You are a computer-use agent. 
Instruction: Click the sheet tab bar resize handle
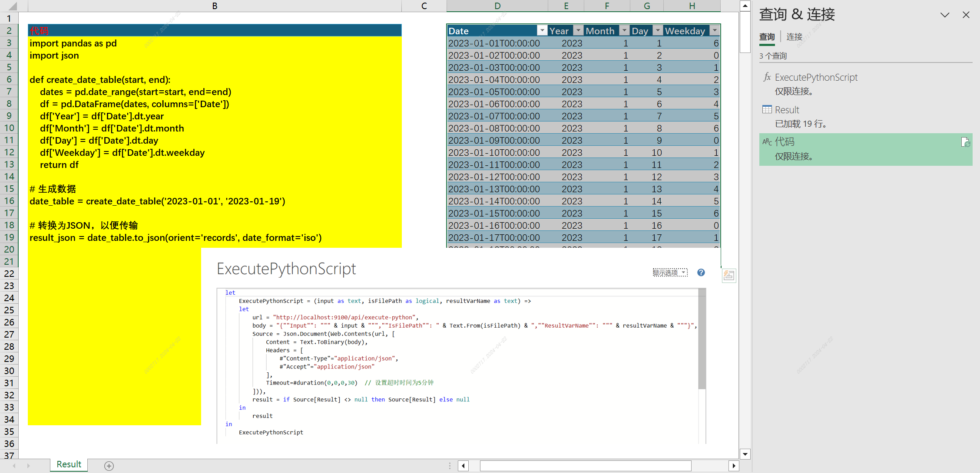(x=450, y=466)
